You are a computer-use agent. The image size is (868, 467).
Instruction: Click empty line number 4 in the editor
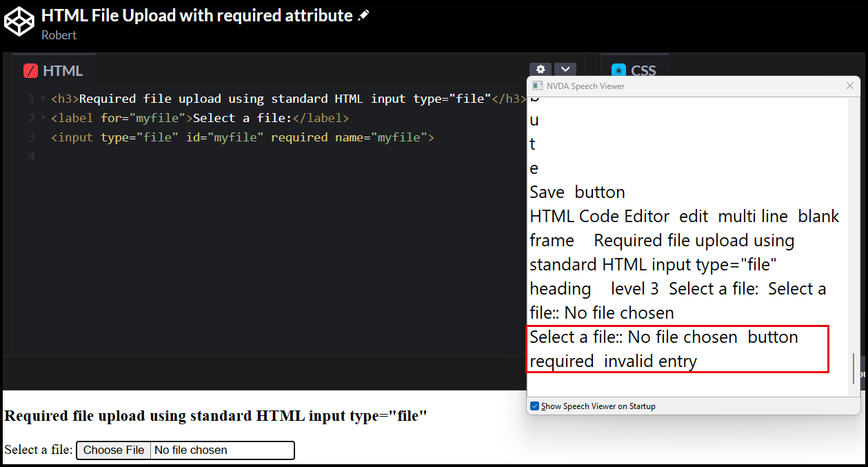click(32, 157)
